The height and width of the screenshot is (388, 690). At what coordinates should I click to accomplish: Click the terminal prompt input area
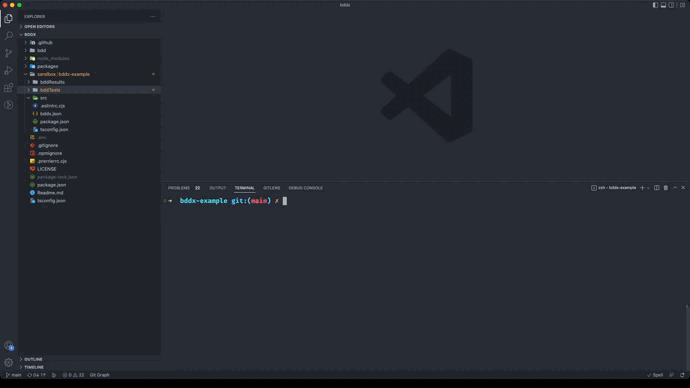(x=285, y=201)
